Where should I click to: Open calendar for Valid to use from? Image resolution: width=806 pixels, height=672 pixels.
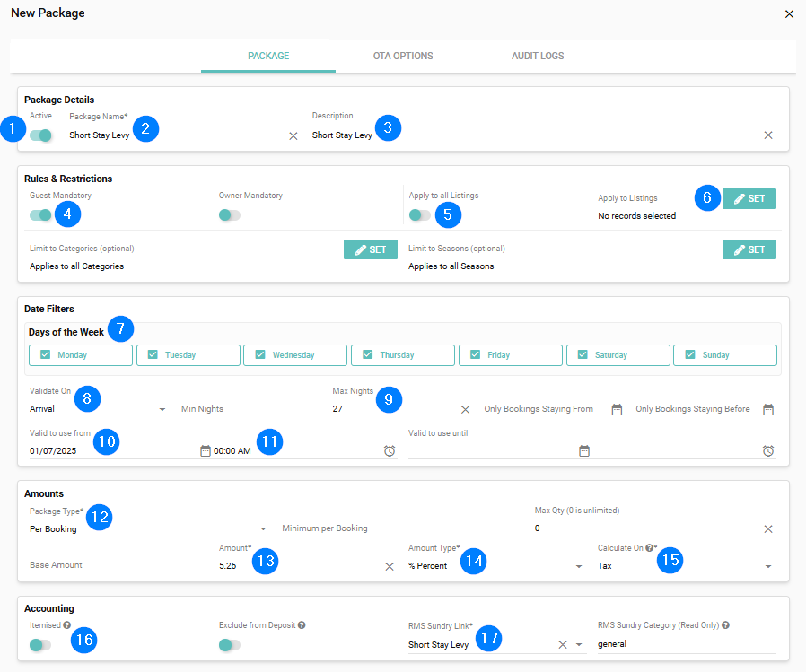pos(205,451)
